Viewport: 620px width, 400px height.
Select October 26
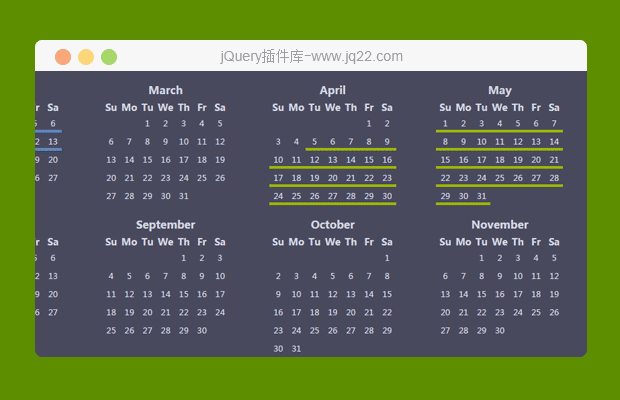tap(333, 331)
